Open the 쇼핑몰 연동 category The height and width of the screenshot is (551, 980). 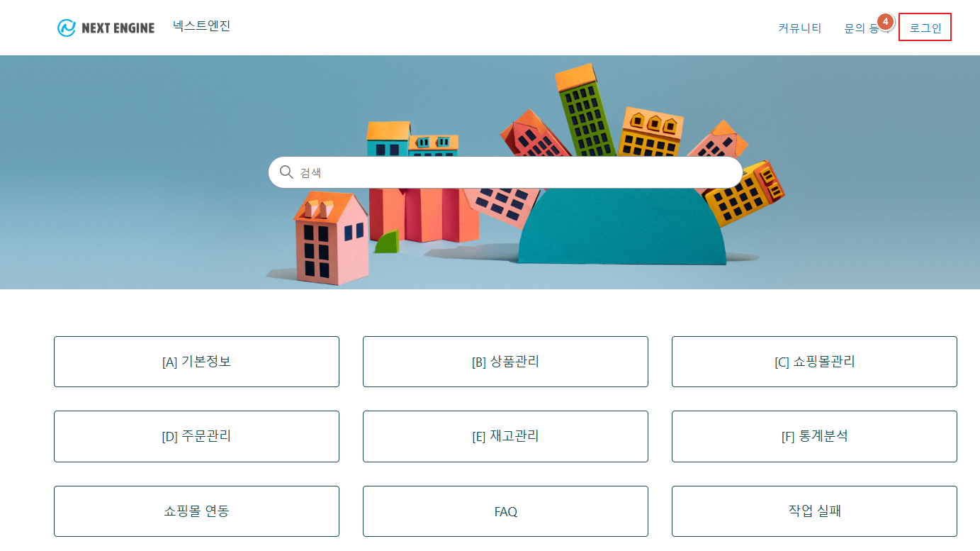(196, 511)
